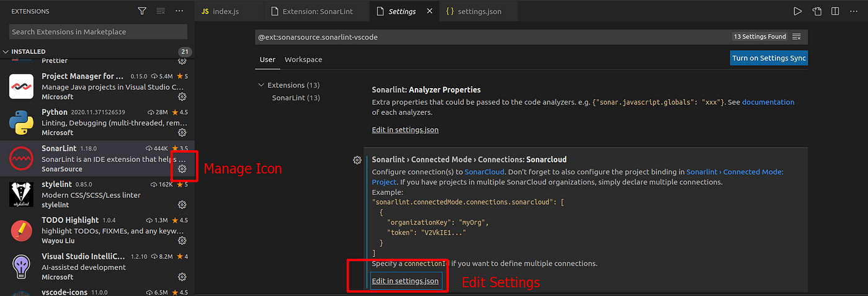This screenshot has height=296, width=868.
Task: Clear settings search filter icon
Action: pyautogui.click(x=797, y=37)
